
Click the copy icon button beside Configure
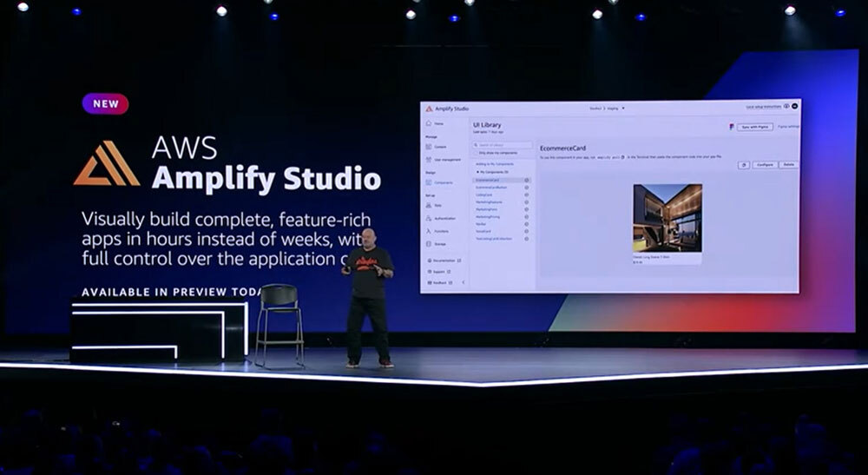point(744,164)
